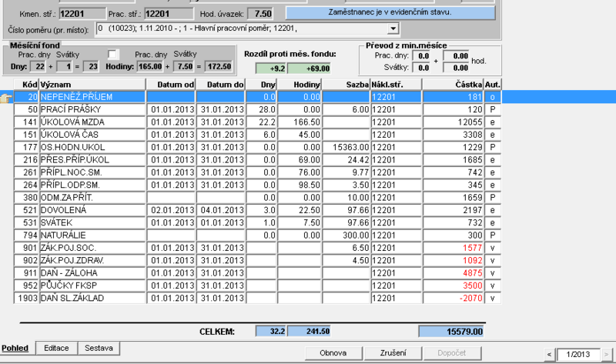Switch to the Sestava tab
This screenshot has width=616, height=364.
tap(99, 349)
